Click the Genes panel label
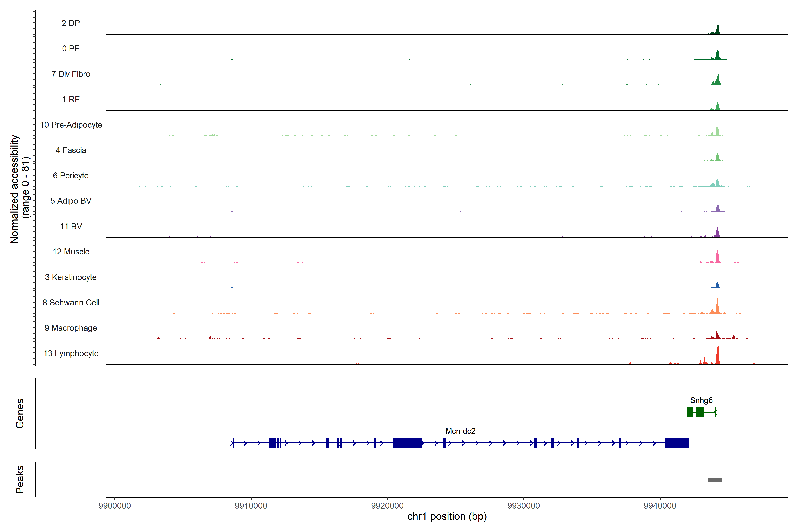This screenshot has height=532, width=798. 20,414
